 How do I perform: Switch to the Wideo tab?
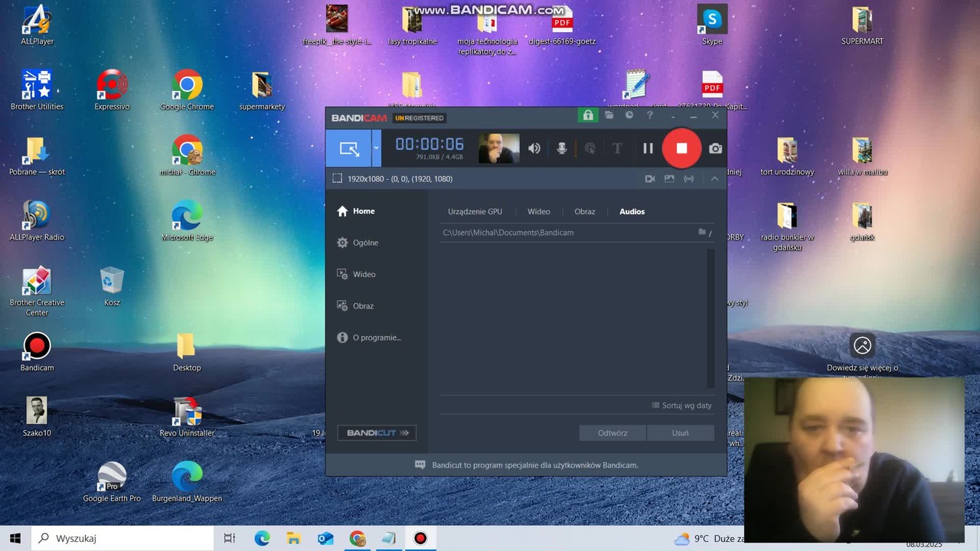(538, 211)
